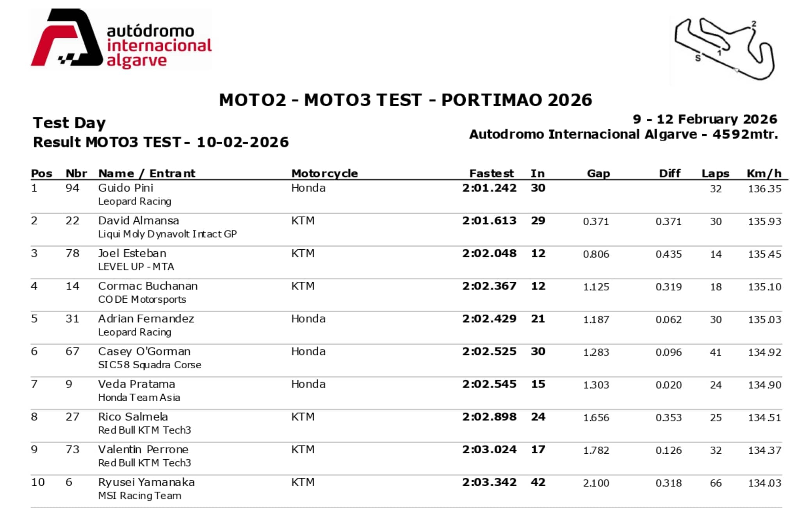Select the Fastest column header
812x508 pixels.
click(491, 173)
